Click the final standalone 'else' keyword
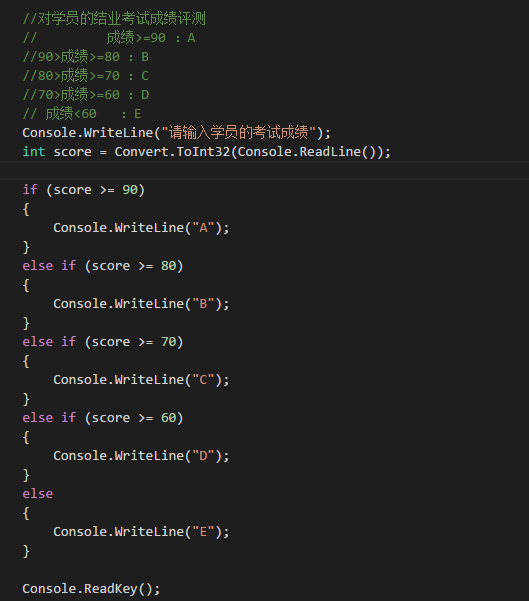This screenshot has width=529, height=601. tap(38, 494)
